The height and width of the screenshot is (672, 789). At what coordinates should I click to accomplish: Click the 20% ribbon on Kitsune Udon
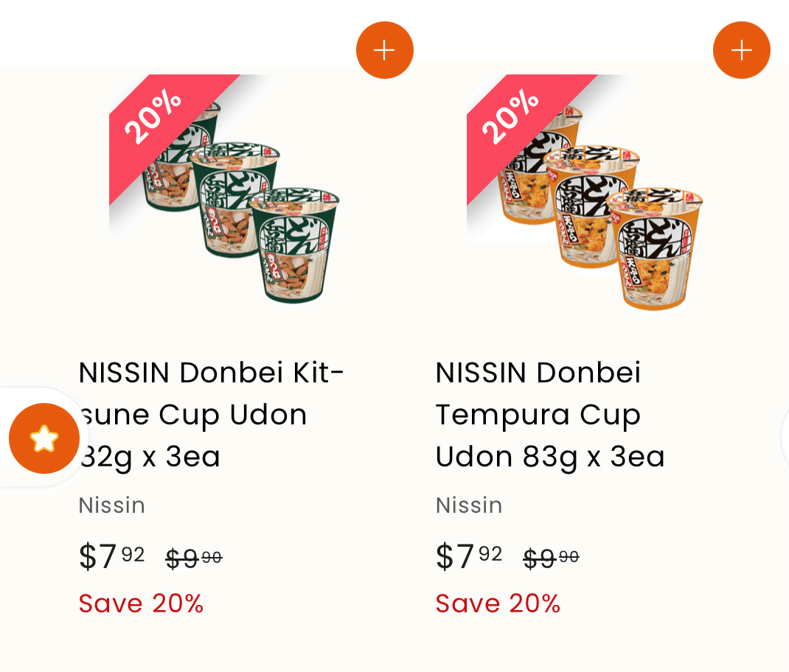(153, 116)
